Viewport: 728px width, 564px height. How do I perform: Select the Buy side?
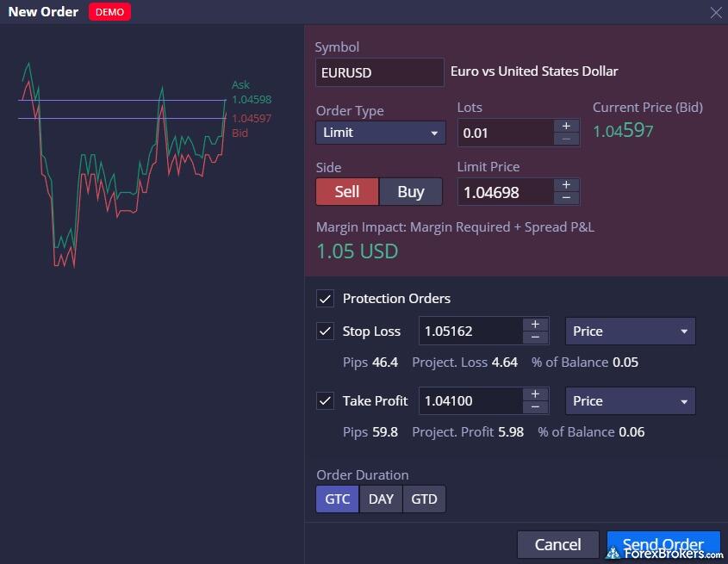[x=410, y=191]
